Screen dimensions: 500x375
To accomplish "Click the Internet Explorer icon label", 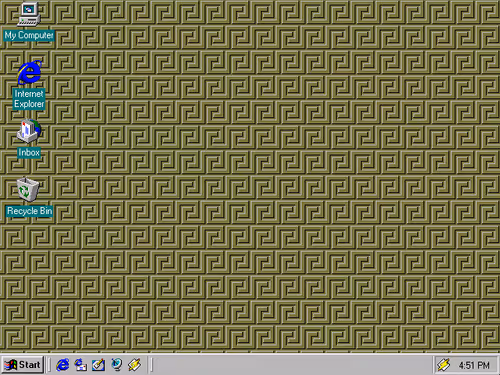I will [29, 99].
